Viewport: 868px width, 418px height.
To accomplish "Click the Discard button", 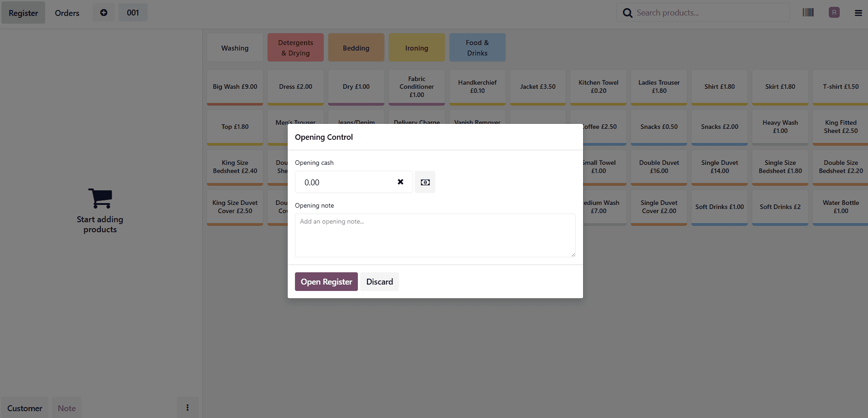I will click(x=379, y=281).
